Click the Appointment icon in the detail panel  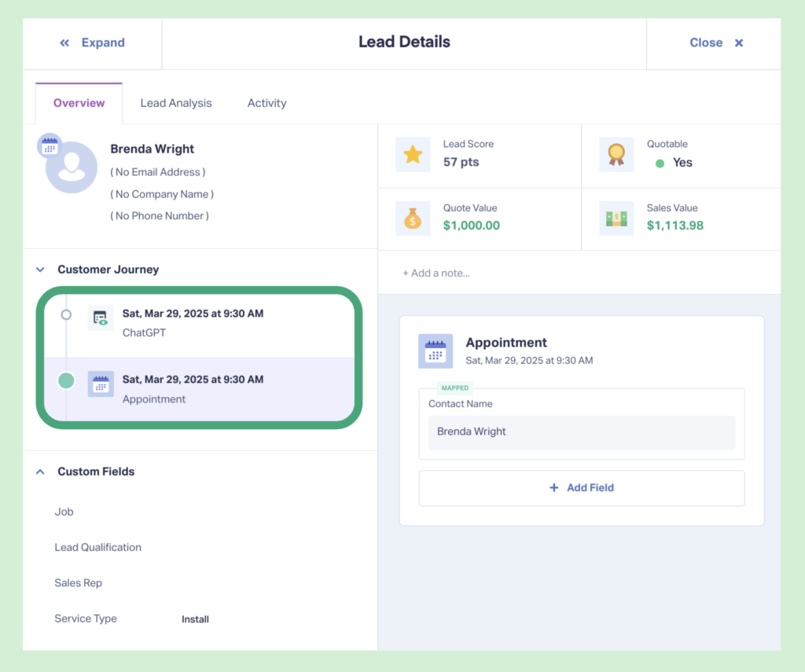[x=436, y=351]
